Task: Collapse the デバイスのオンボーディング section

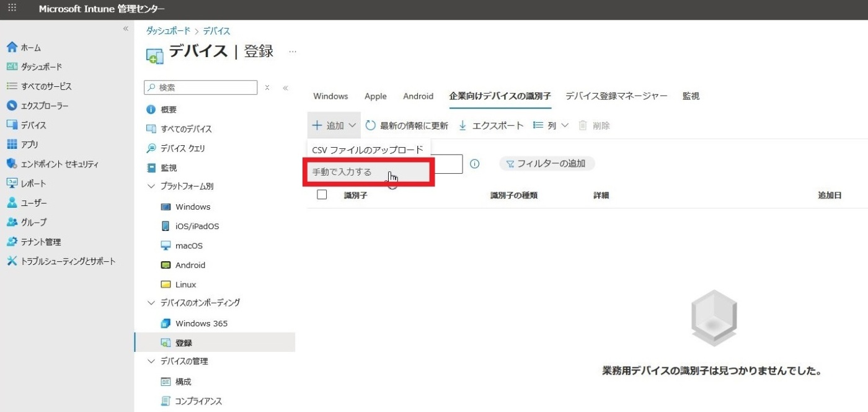Action: (x=151, y=303)
